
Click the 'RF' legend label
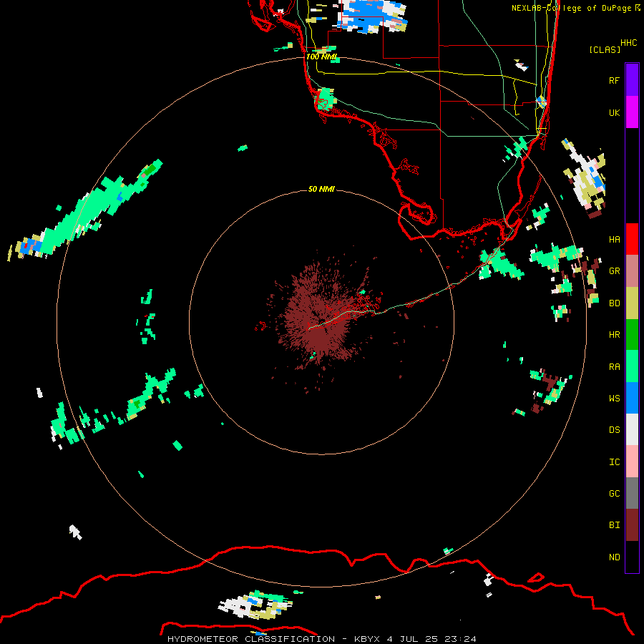click(x=614, y=80)
